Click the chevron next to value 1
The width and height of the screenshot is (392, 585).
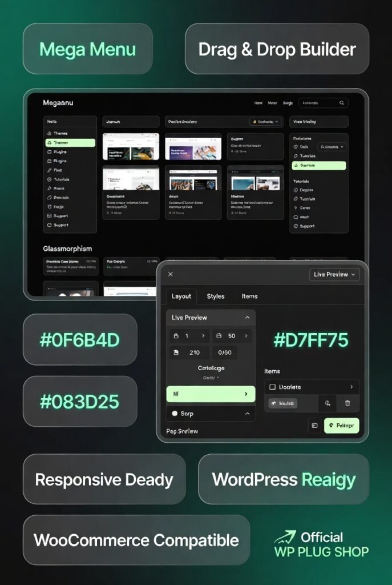pyautogui.click(x=203, y=336)
